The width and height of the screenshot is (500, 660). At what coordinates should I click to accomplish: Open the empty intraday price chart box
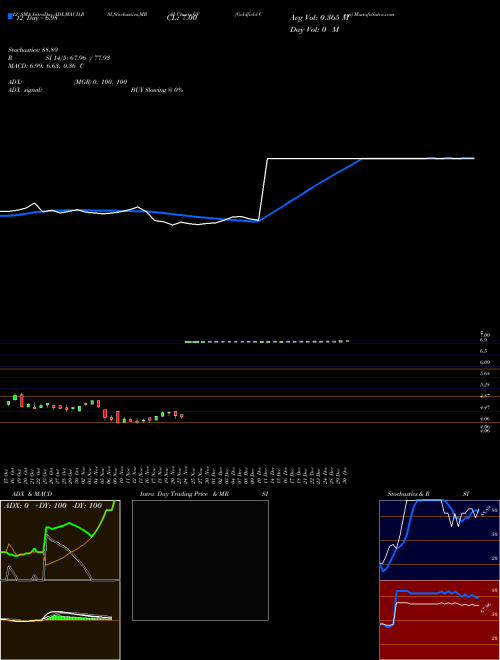tap(200, 560)
